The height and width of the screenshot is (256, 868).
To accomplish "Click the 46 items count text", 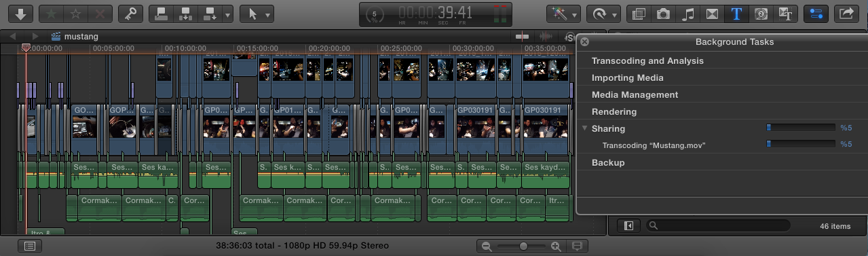I will (x=835, y=226).
